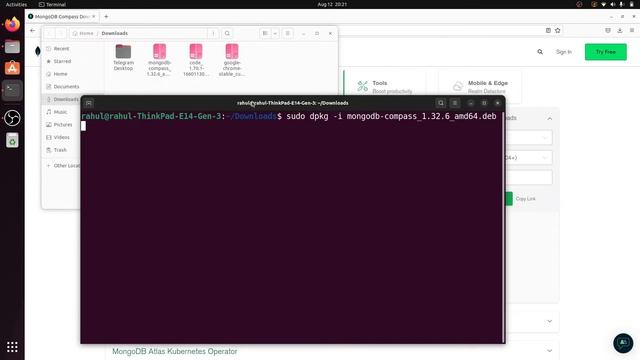Viewport: 640px width, 360px height.
Task: Go back in the Firefox browser
Action: pyautogui.click(x=33, y=31)
